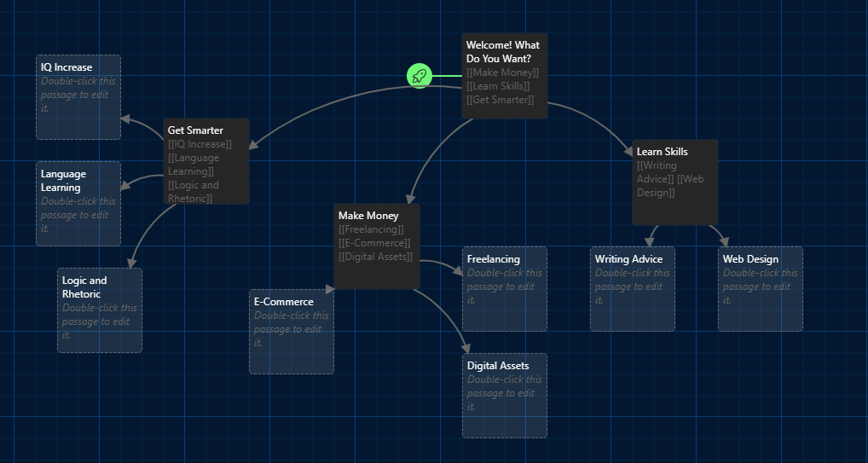Select the Writing Advice passage card

coord(632,289)
